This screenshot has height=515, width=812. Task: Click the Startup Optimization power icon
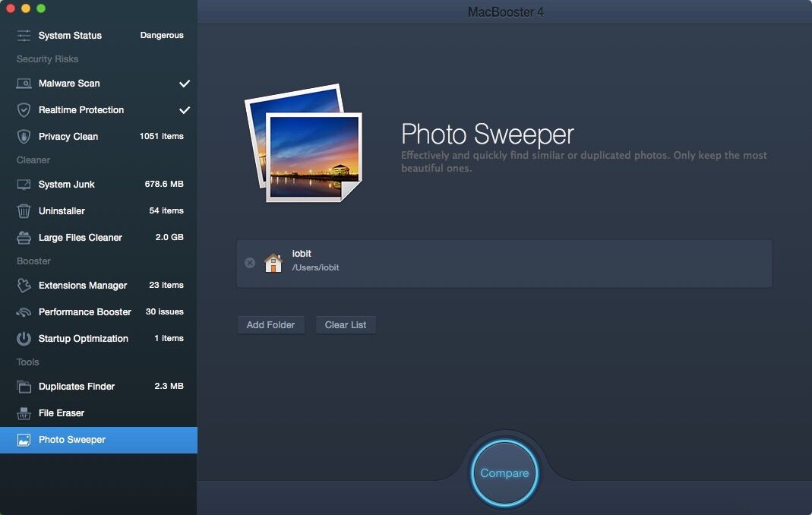click(24, 338)
